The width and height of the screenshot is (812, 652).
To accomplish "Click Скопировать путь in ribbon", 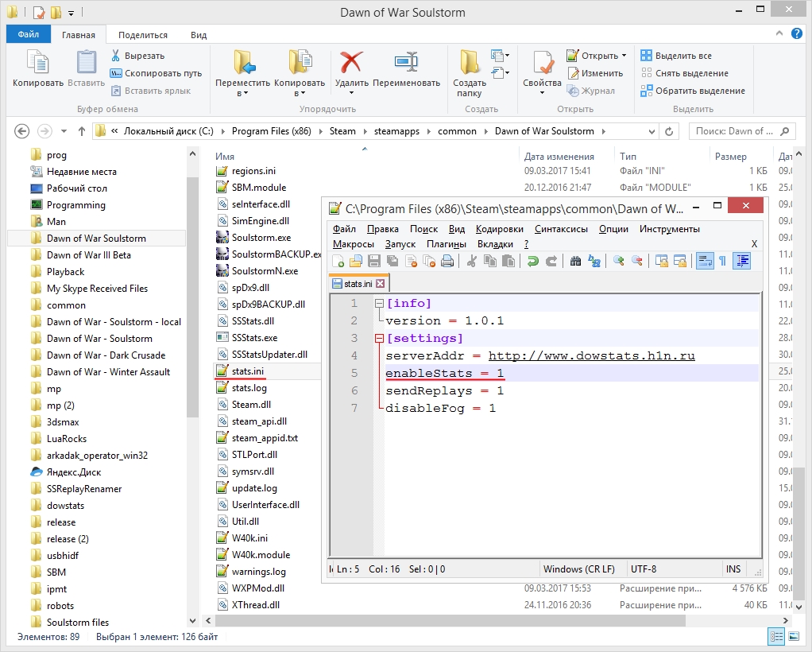I will pyautogui.click(x=156, y=73).
